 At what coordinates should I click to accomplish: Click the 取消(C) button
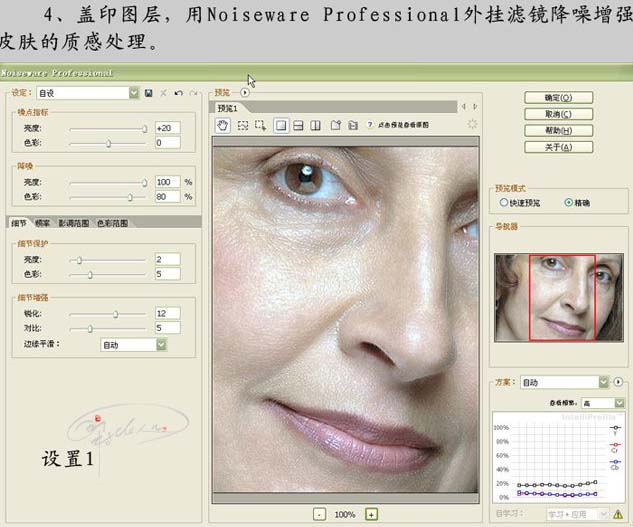559,114
